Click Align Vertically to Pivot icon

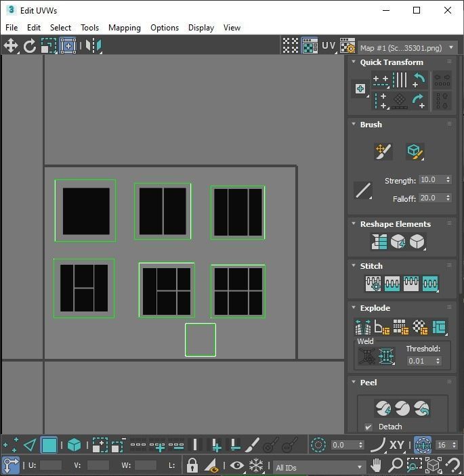pyautogui.click(x=381, y=101)
